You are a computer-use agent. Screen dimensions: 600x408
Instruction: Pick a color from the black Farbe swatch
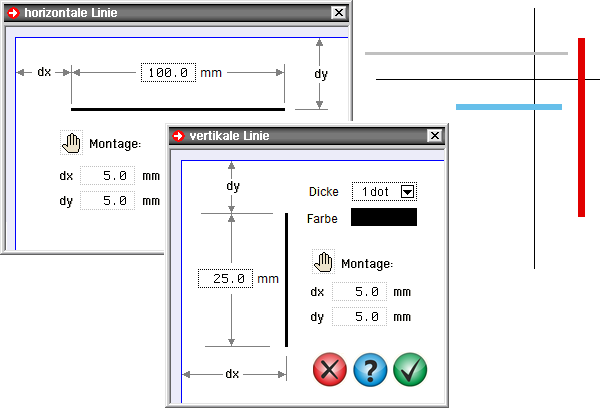383,217
